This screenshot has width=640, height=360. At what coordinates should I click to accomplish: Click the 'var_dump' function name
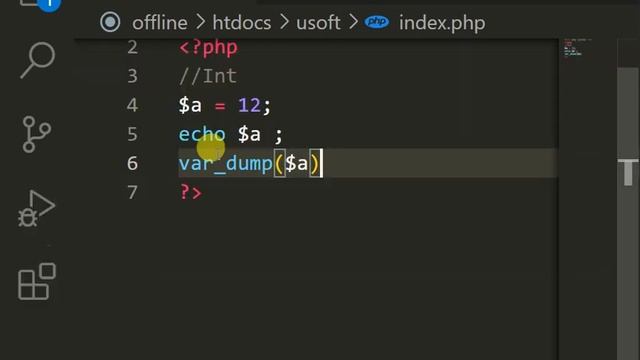pyautogui.click(x=226, y=164)
